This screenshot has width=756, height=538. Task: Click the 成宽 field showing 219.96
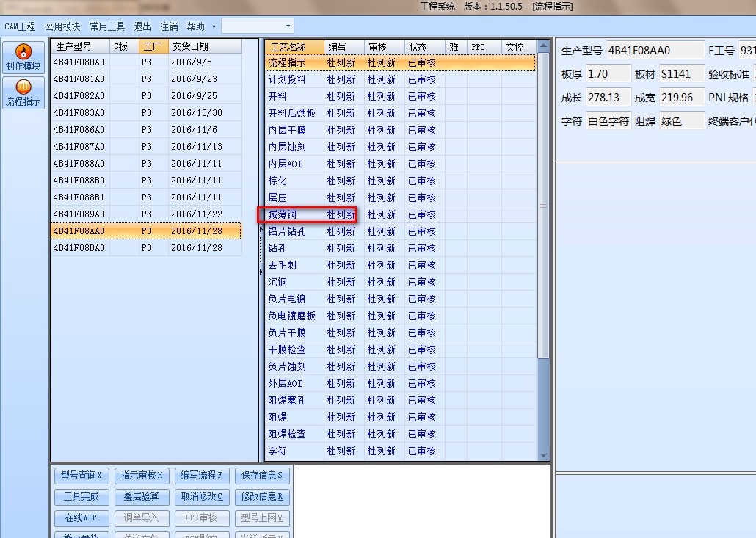682,98
